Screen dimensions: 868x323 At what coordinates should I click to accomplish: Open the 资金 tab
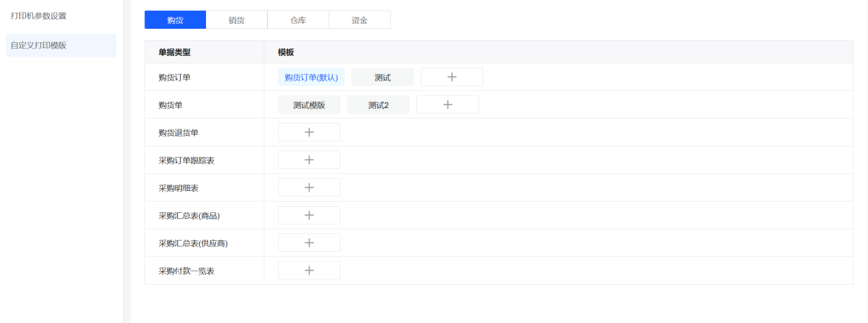pos(359,20)
